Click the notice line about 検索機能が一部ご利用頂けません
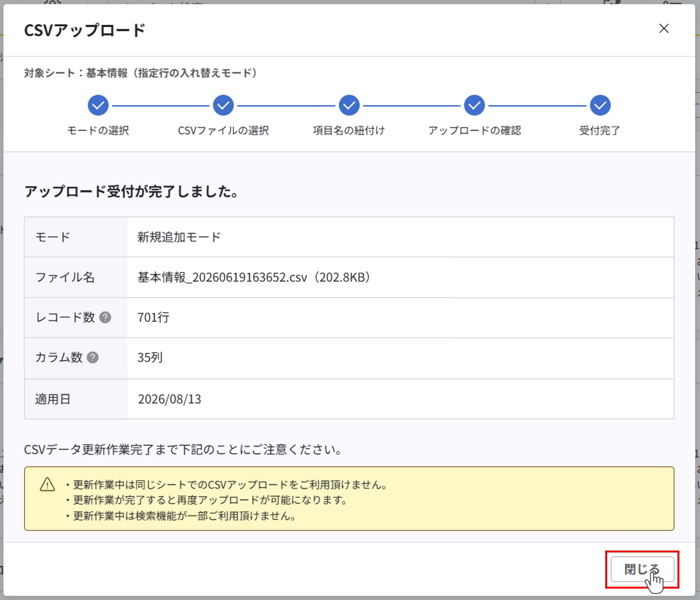 [x=181, y=516]
